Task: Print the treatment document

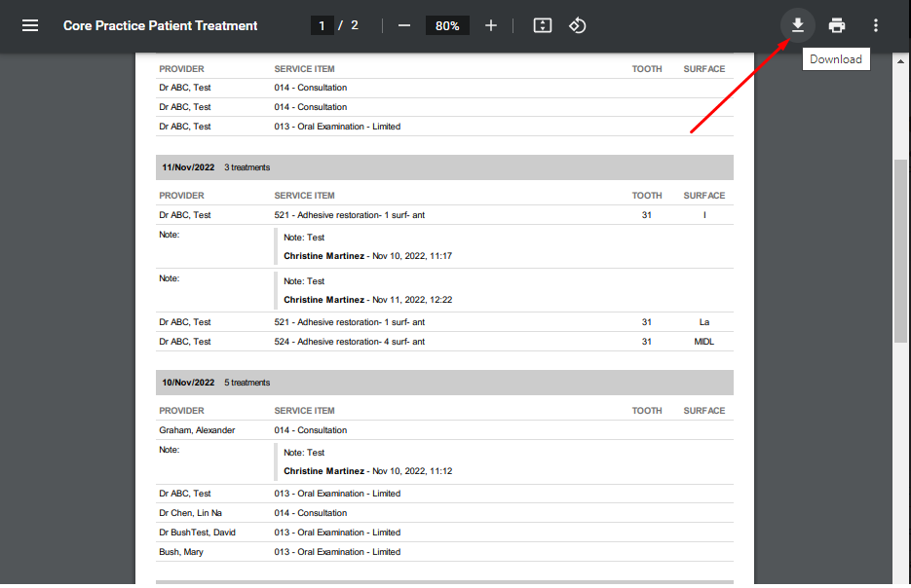Action: pyautogui.click(x=837, y=25)
